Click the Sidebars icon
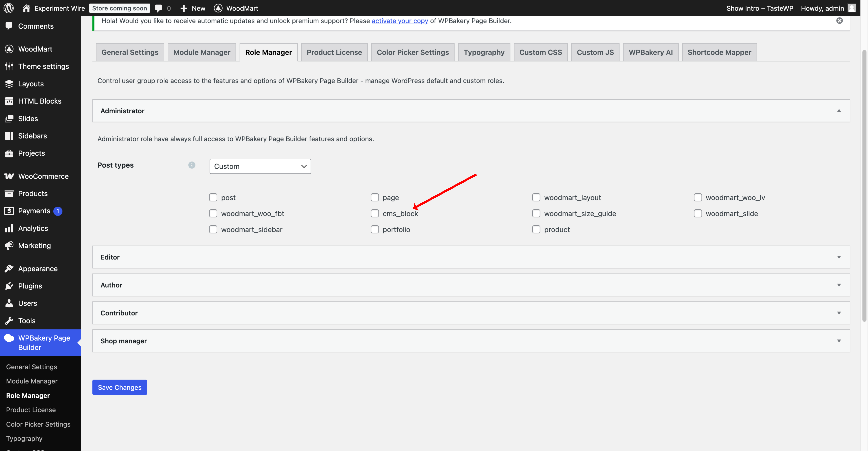The image size is (868, 451). (x=9, y=136)
